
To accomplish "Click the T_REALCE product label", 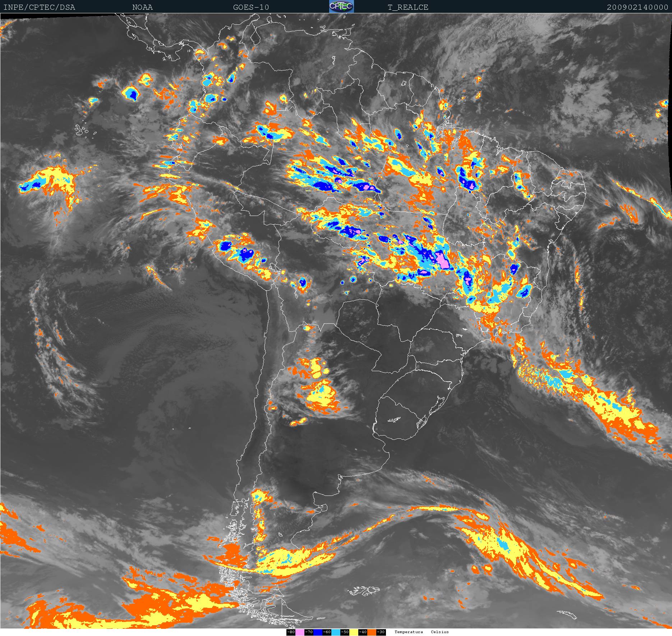I will click(408, 7).
